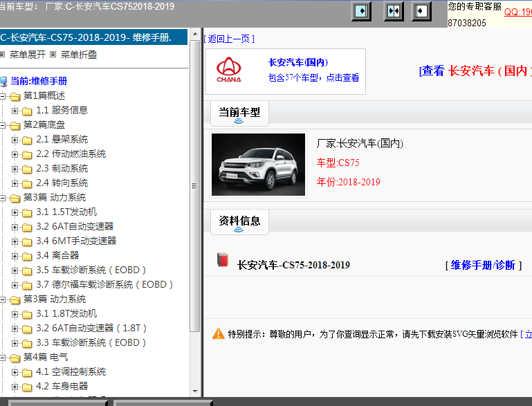Viewport: 532px width, 406px height.
Task: Click the CS75 car photo thumbnail
Action: pyautogui.click(x=258, y=165)
